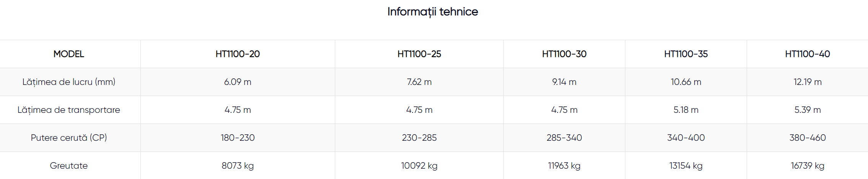Viewport: 868px width, 179px height.
Task: Select the HT1100-20 column header
Action: (238, 54)
